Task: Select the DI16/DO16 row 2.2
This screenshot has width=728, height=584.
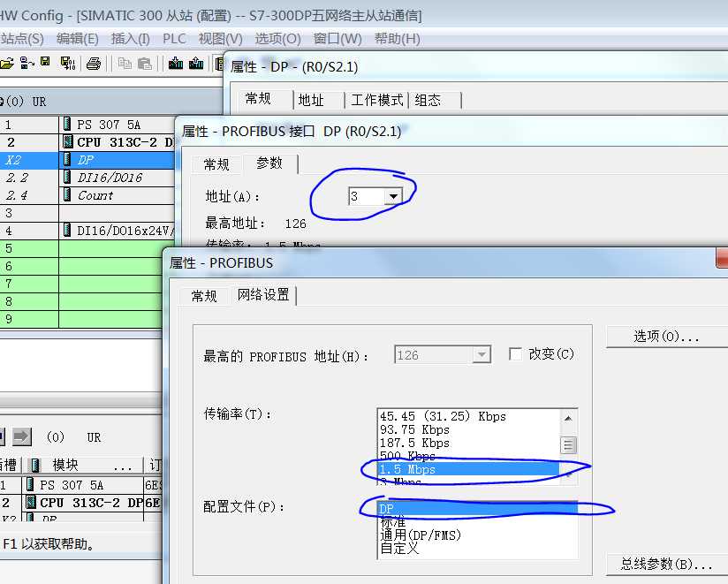Action: [87, 178]
